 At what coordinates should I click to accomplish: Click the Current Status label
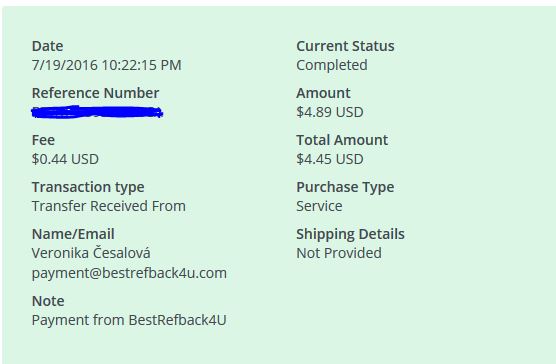[x=345, y=46]
